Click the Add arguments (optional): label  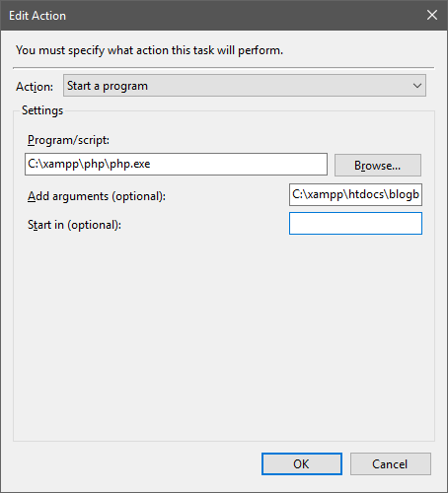(97, 196)
